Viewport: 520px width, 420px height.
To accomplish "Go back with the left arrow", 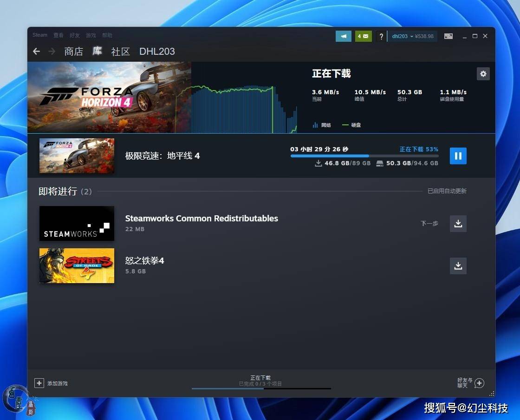I will point(37,52).
